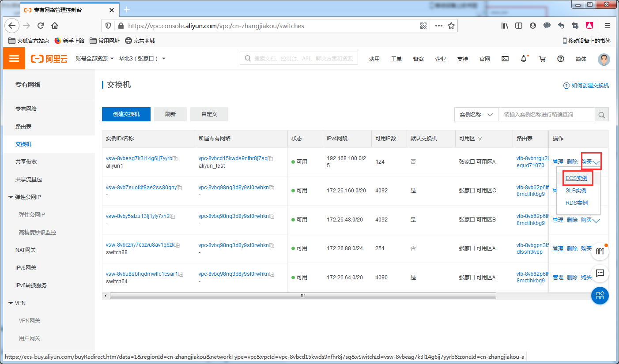Copy the vsw-8vbeag7k3l14g6ij7yyrb instance ID
This screenshot has height=364, width=619.
pos(175,158)
